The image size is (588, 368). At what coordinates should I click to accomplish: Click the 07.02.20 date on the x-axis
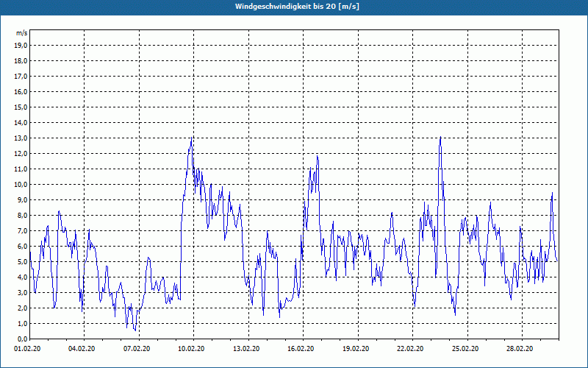pos(137,349)
